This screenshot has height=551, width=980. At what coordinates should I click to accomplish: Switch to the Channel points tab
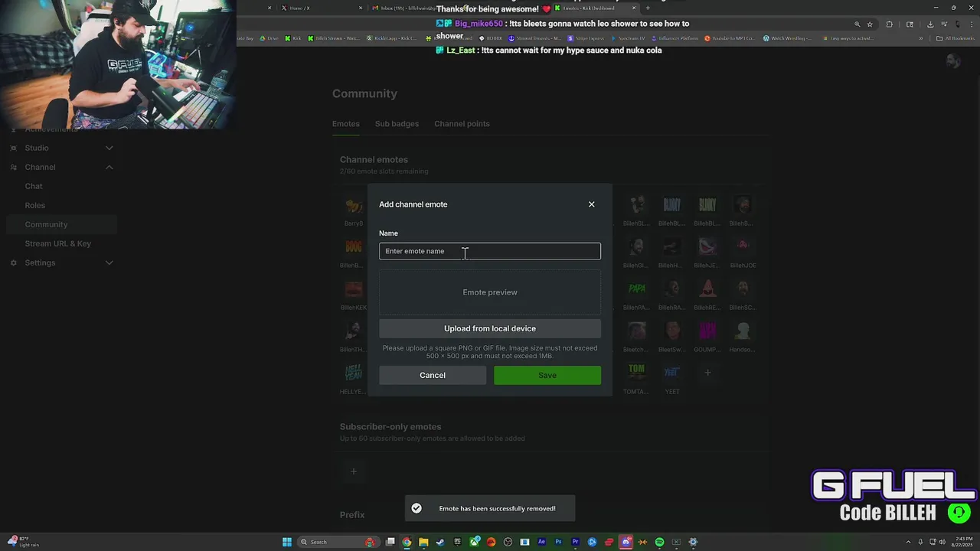(462, 124)
